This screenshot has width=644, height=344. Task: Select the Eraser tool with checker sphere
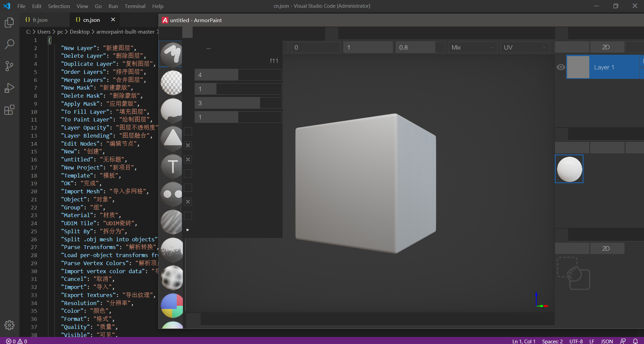(x=171, y=82)
